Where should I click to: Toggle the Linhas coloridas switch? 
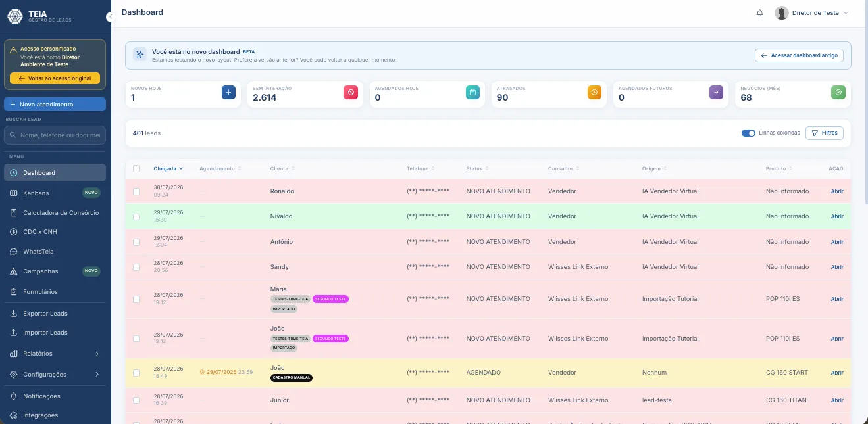[x=748, y=133]
